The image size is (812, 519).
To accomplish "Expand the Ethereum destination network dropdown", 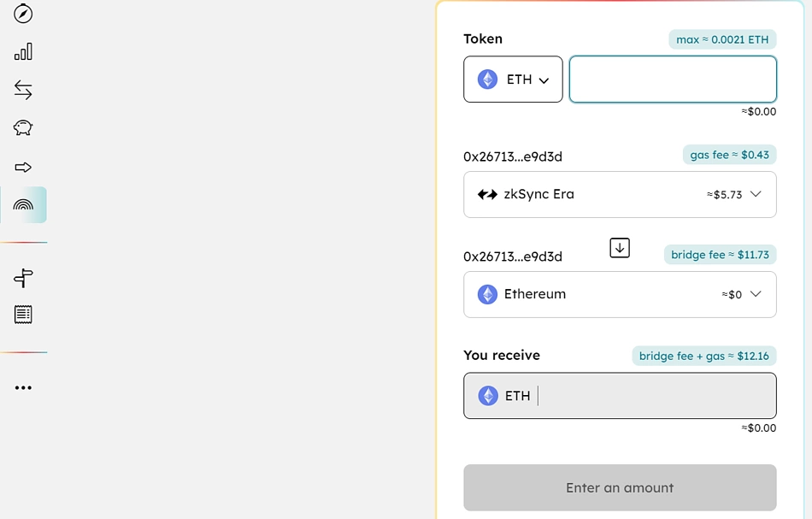I will (756, 294).
